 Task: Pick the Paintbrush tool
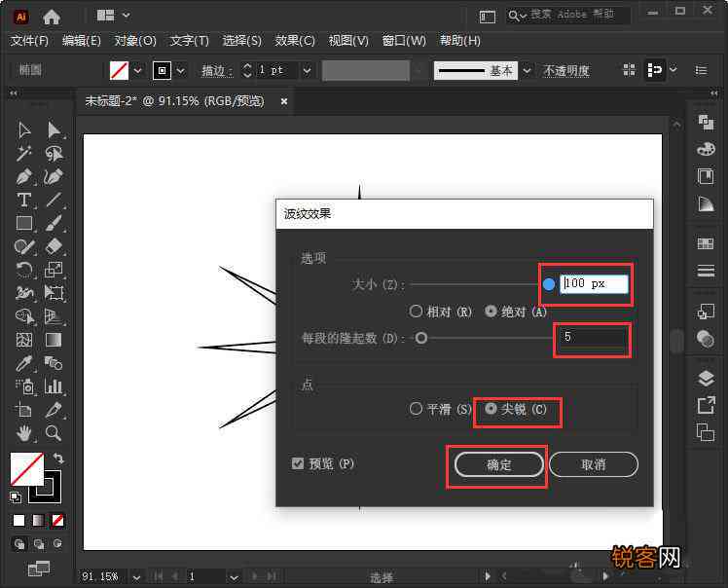pos(54,223)
